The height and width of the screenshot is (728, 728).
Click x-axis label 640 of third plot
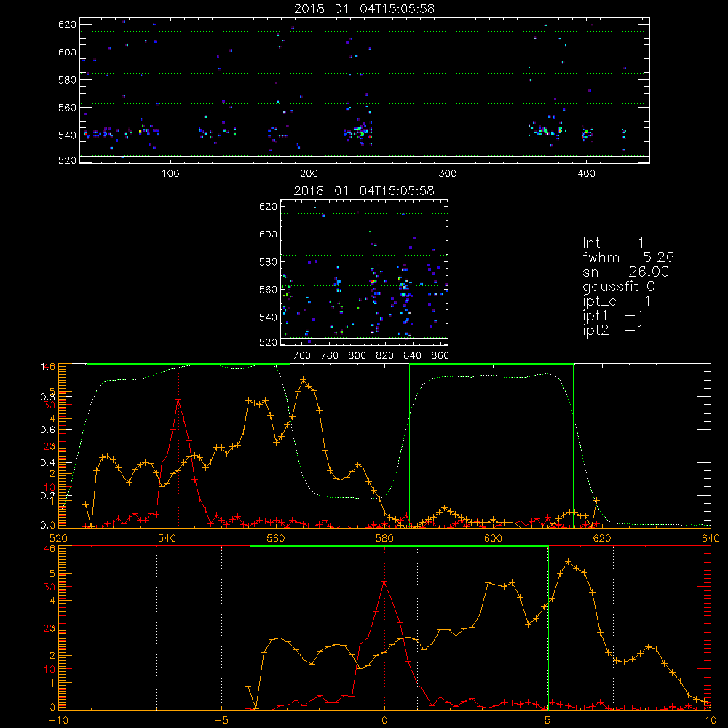tap(711, 538)
